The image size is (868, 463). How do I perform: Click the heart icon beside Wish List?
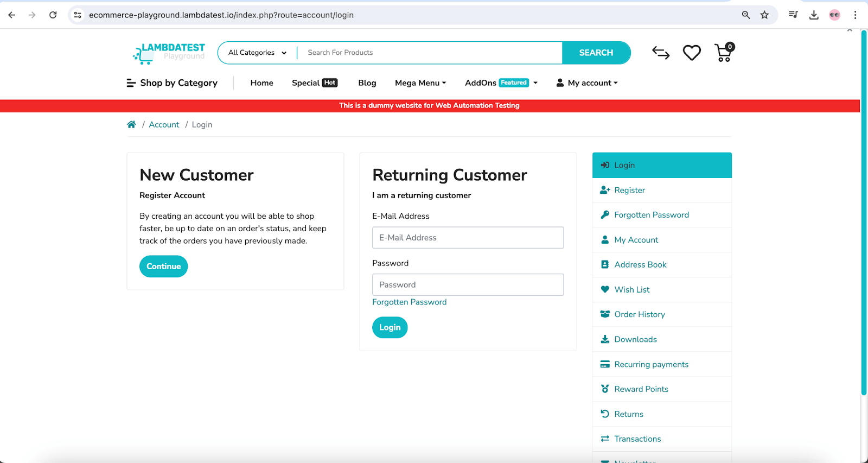[x=605, y=289]
